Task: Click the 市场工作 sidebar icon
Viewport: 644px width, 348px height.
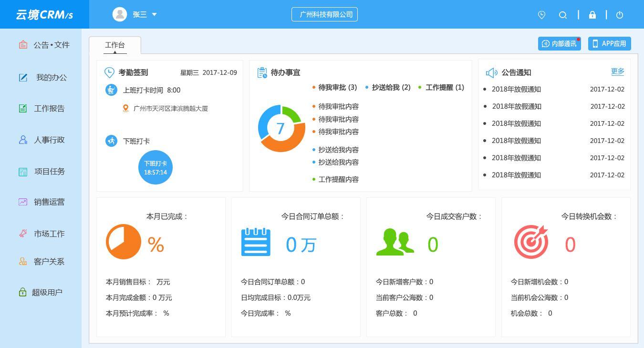Action: pyautogui.click(x=23, y=233)
